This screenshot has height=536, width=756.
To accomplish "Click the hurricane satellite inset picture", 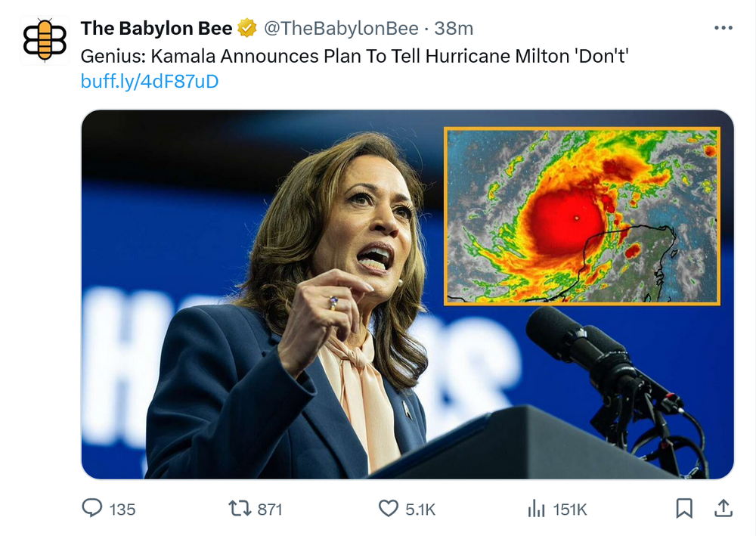I will pos(582,215).
